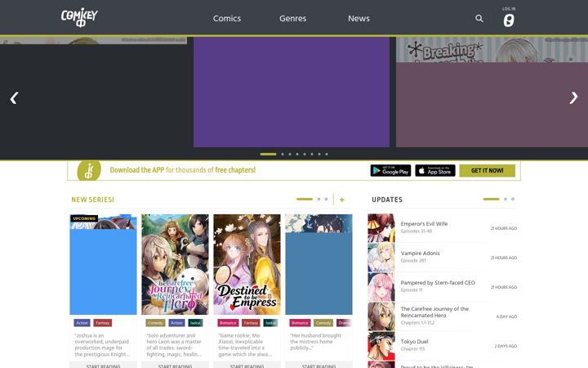Image resolution: width=588 pixels, height=368 pixels.
Task: Open the Google Play store badge
Action: point(390,170)
